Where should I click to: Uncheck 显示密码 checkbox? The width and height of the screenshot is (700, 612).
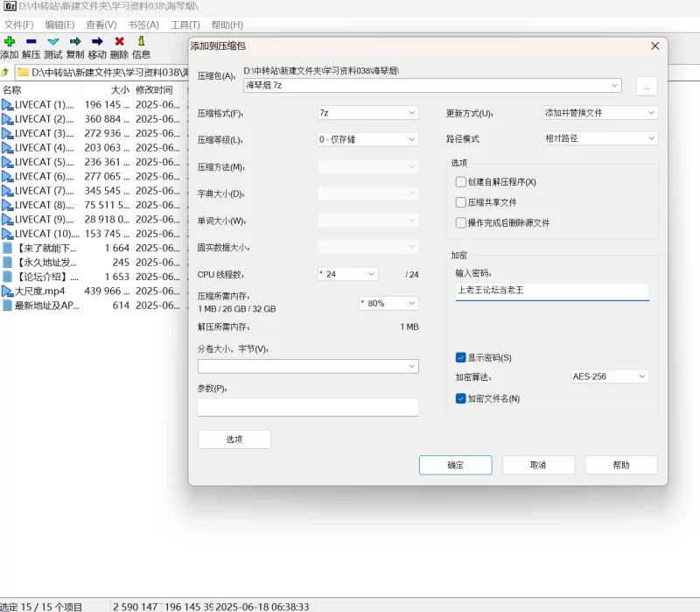[461, 357]
